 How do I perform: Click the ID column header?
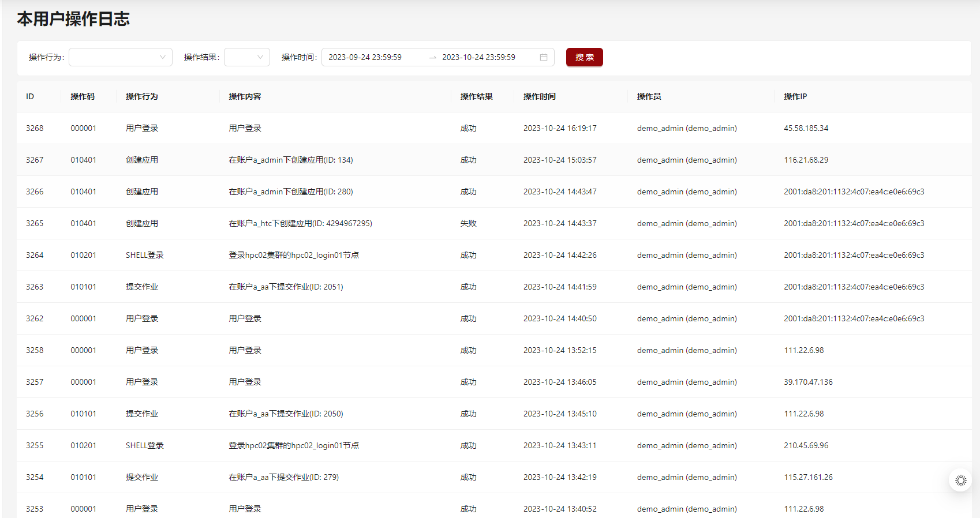(x=30, y=96)
